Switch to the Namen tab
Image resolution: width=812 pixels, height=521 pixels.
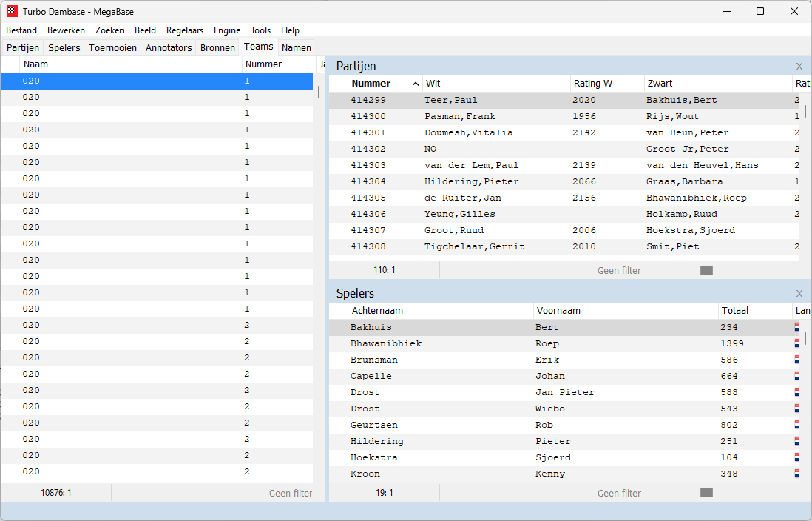(297, 47)
